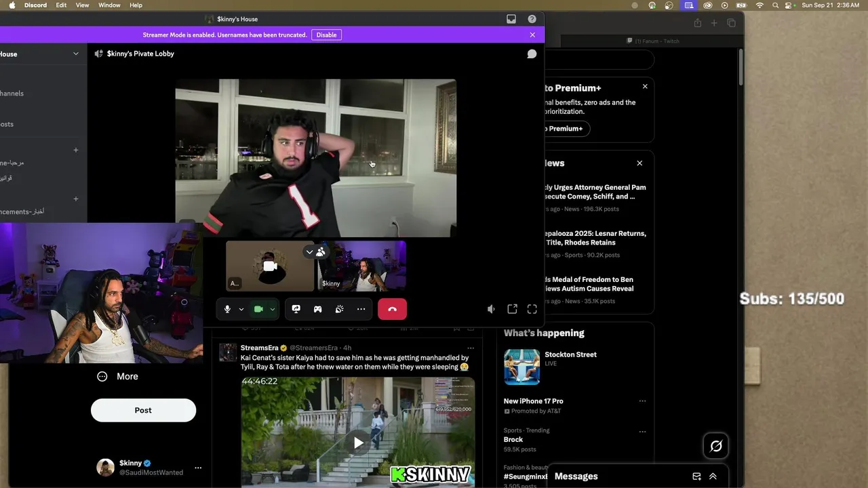Viewport: 868px width, 488px height.
Task: Open microphone input options arrow
Action: 241,309
